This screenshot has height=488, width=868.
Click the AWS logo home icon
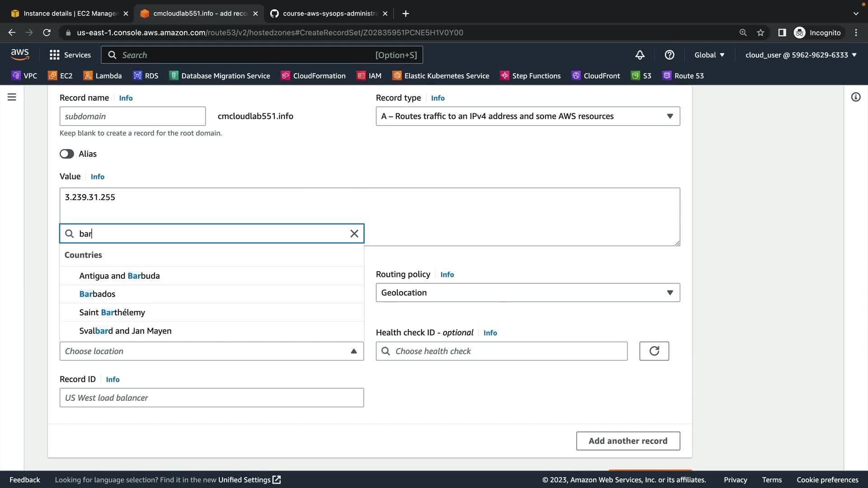coord(20,55)
